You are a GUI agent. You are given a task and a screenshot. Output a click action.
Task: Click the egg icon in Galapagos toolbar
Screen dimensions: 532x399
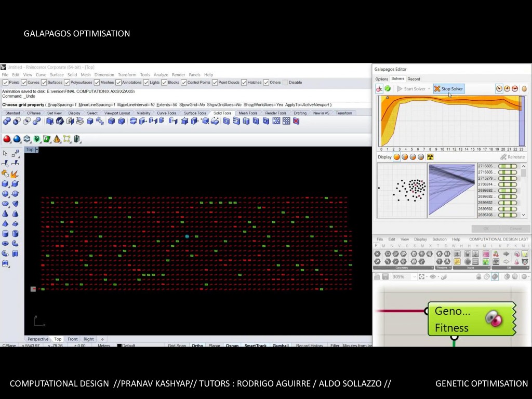click(524, 89)
